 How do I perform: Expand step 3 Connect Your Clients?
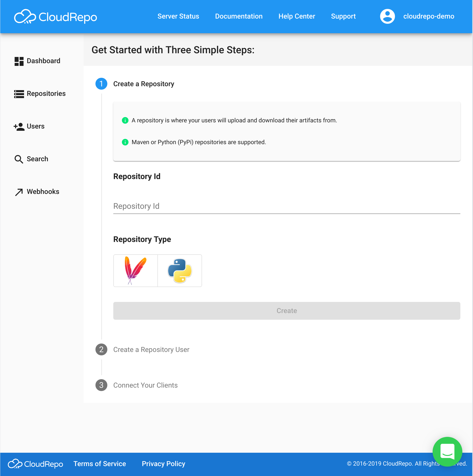coord(145,385)
